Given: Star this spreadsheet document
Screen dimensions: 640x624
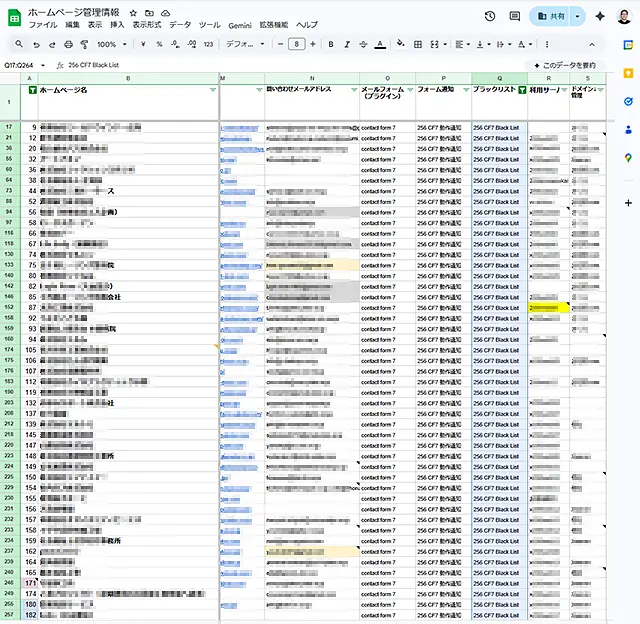Looking at the screenshot, I should (133, 12).
